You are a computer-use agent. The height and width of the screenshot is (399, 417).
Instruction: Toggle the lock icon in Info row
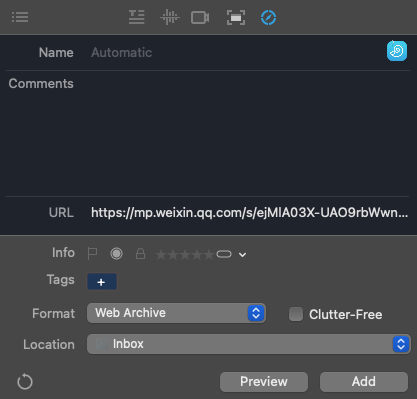coord(140,254)
